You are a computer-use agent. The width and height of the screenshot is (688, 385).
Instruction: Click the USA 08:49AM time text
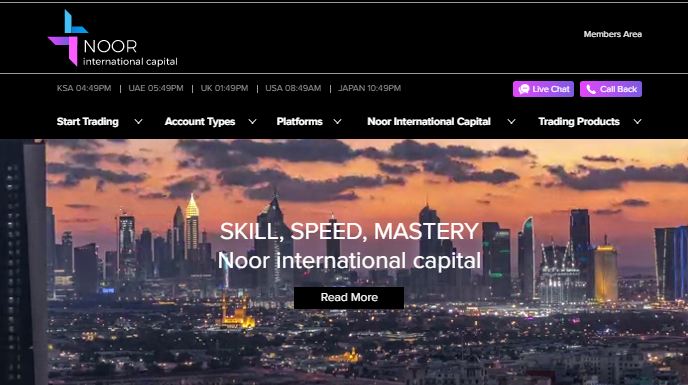click(x=293, y=88)
